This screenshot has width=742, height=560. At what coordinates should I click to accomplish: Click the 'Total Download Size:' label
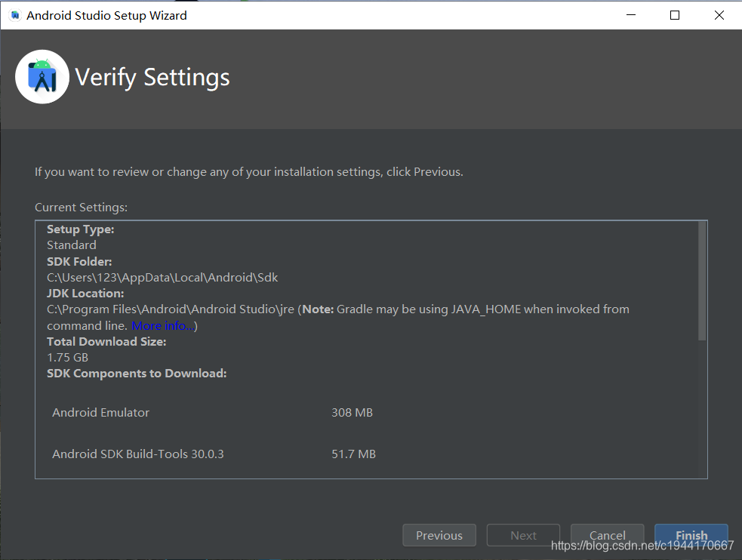click(x=106, y=341)
